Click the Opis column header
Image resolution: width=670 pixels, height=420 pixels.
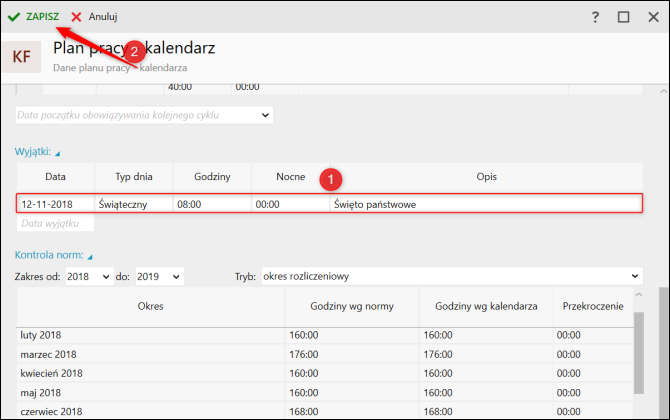click(487, 177)
